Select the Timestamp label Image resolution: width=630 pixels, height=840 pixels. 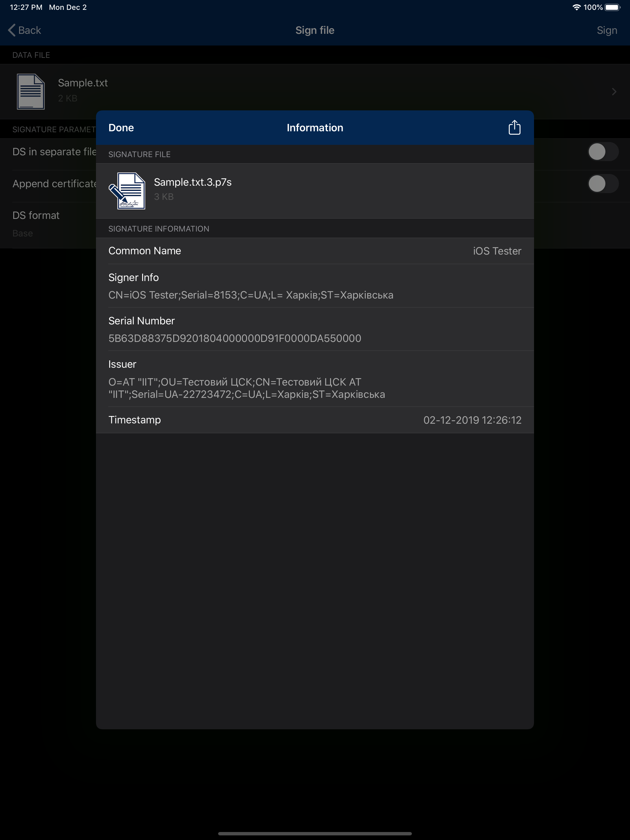point(134,420)
